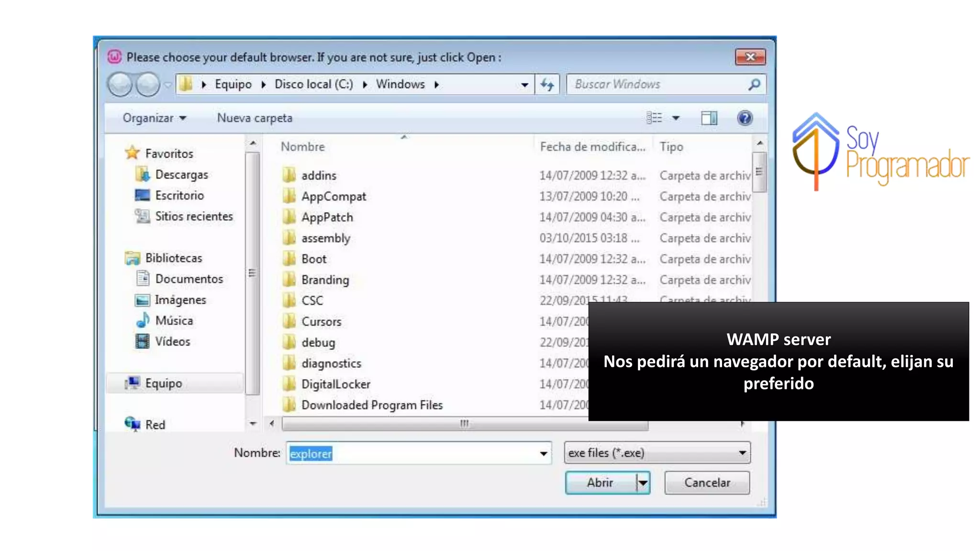This screenshot has width=980, height=551.
Task: Sort by Fecha de modificación column header
Action: [x=592, y=146]
